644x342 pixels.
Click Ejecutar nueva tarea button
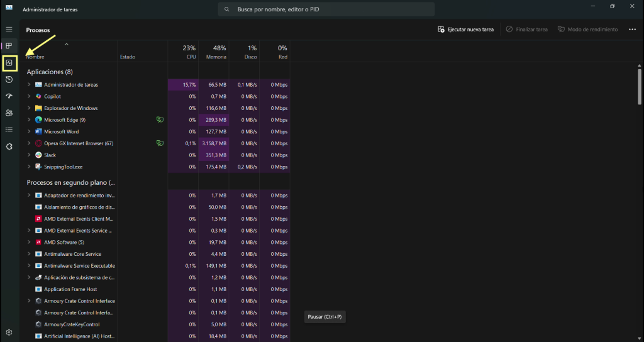(465, 30)
